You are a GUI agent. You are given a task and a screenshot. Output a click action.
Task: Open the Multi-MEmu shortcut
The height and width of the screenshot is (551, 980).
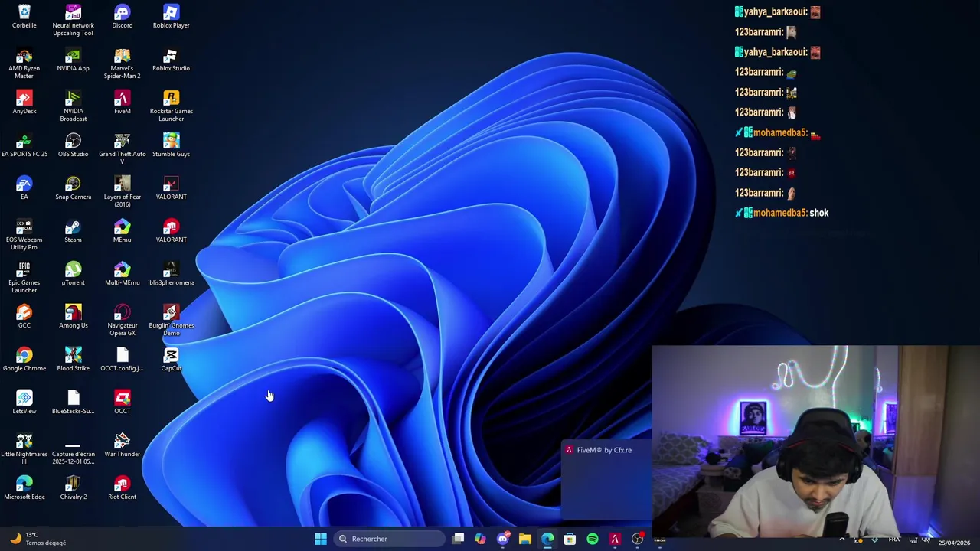pyautogui.click(x=122, y=275)
